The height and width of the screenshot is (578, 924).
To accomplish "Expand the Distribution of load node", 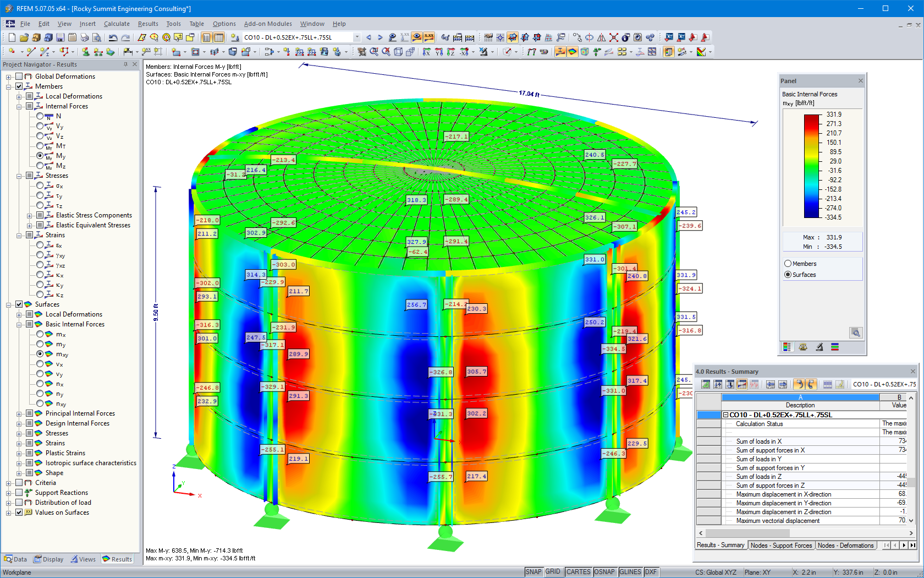I will [9, 503].
